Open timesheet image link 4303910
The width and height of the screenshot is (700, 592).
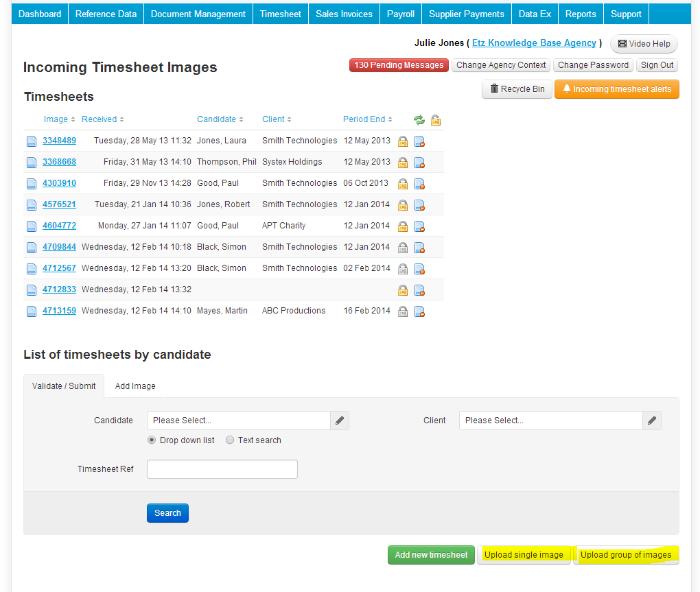[60, 183]
